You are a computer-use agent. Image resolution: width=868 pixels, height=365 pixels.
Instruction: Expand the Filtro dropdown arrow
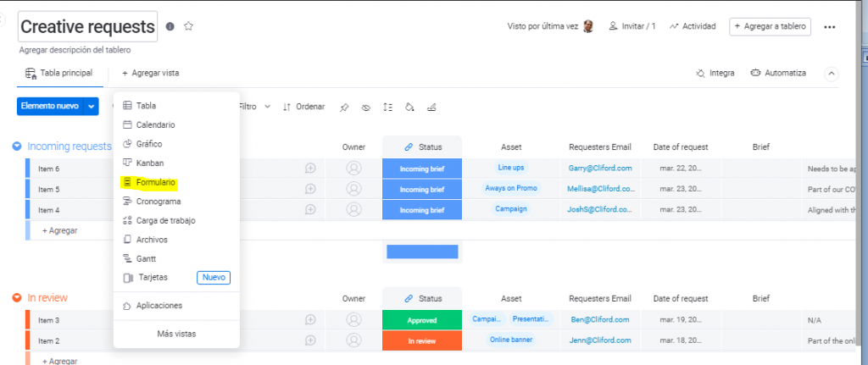tap(268, 107)
